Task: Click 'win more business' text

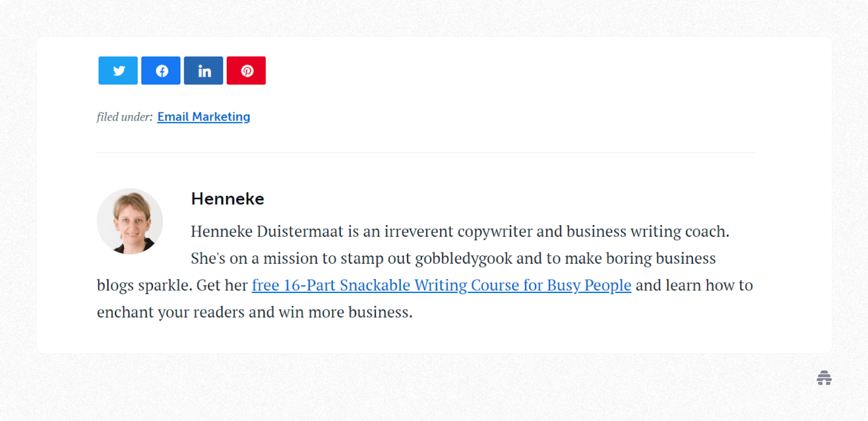Action: click(x=345, y=312)
